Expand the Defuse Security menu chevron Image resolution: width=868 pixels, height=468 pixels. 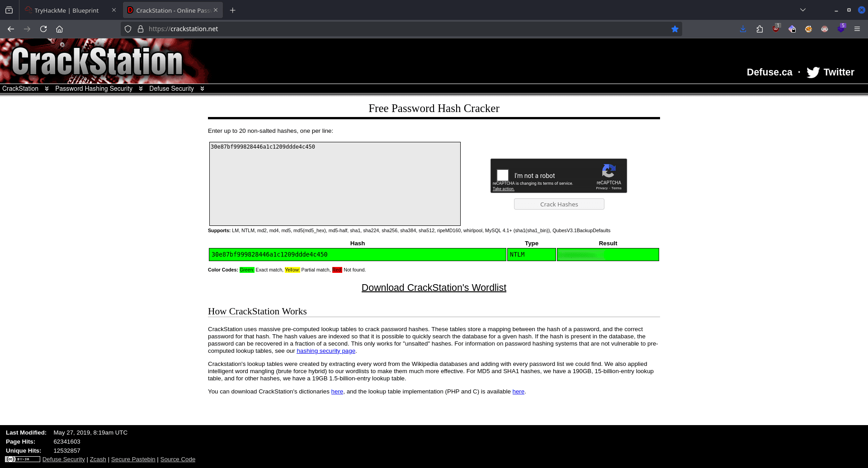tap(202, 89)
